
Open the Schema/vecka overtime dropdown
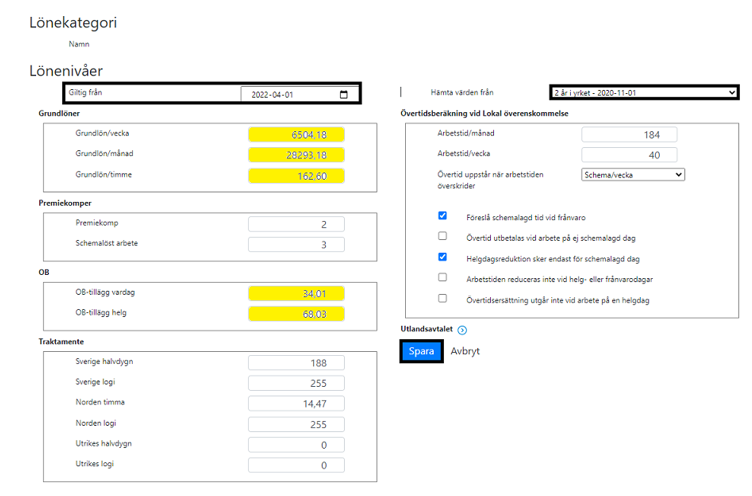633,175
